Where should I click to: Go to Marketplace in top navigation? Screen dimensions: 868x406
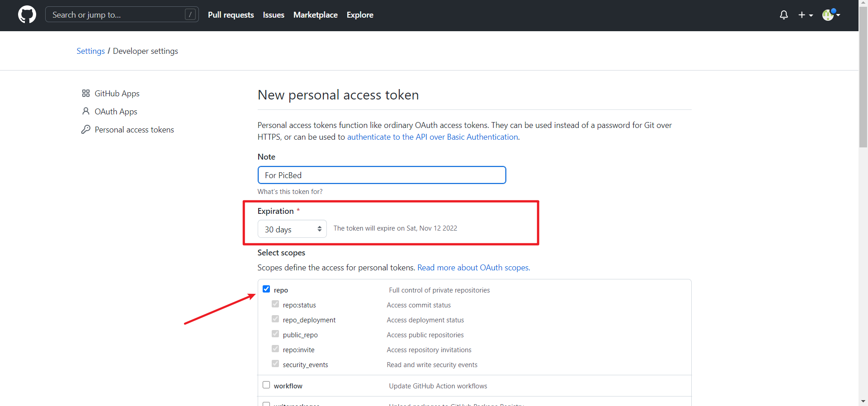(x=316, y=15)
